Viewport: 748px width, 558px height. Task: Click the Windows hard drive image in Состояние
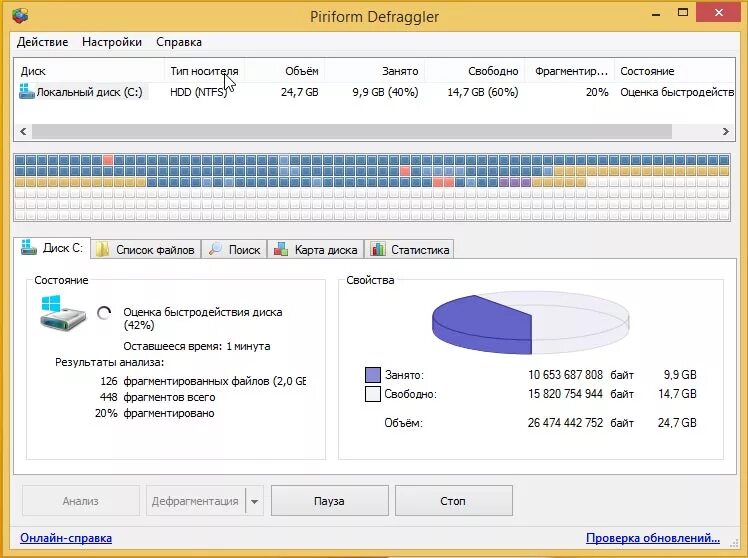point(63,313)
